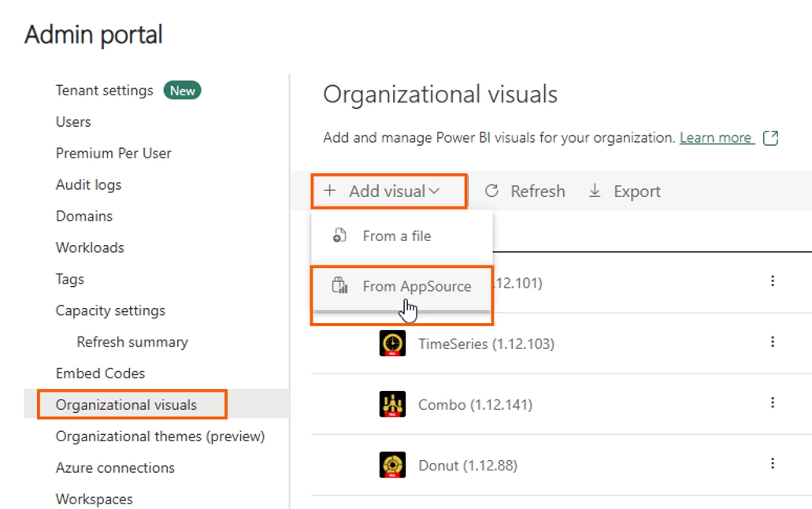
Task: Open more options for TimeSeries row
Action: click(x=773, y=342)
